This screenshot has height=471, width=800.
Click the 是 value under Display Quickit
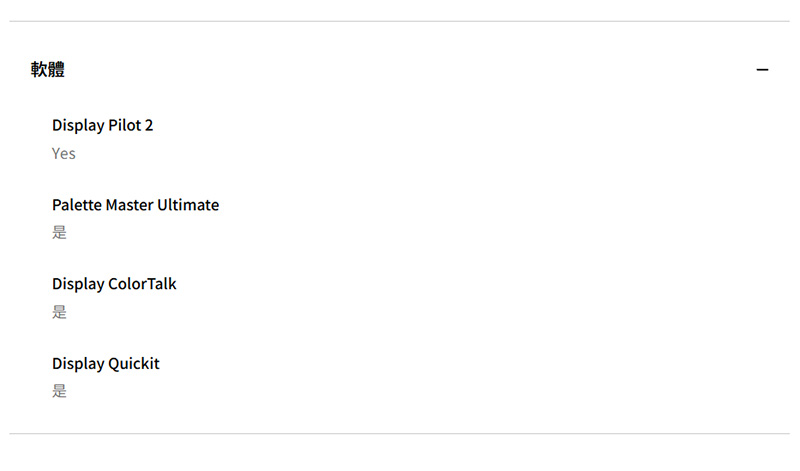pos(59,391)
